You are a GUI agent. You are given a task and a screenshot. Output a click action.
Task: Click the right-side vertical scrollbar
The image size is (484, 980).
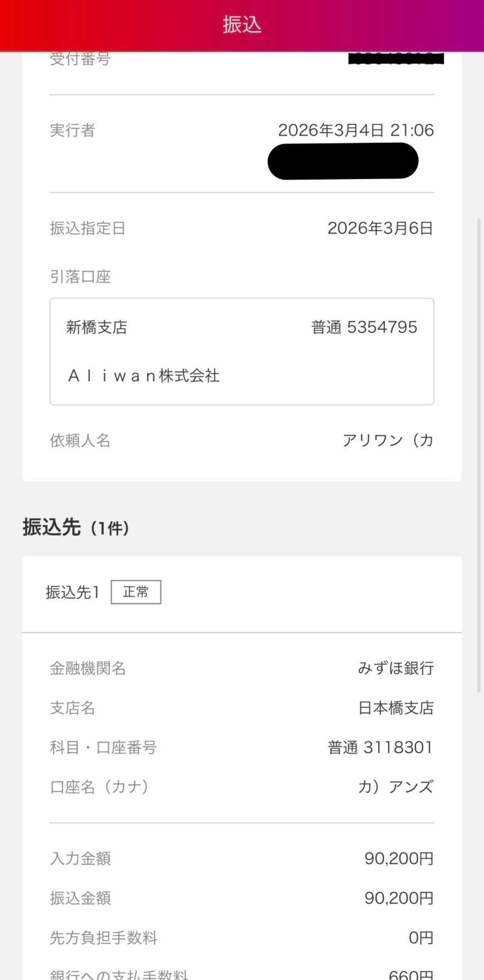click(x=479, y=455)
